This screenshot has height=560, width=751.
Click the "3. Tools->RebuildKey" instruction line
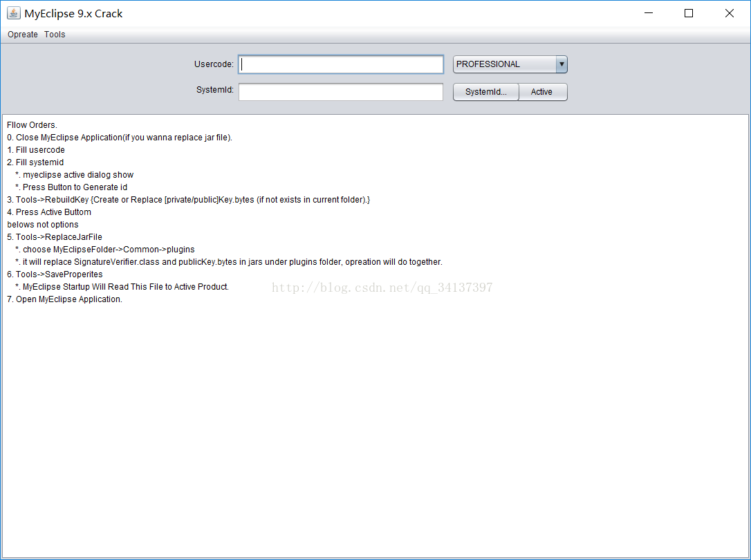(x=189, y=200)
